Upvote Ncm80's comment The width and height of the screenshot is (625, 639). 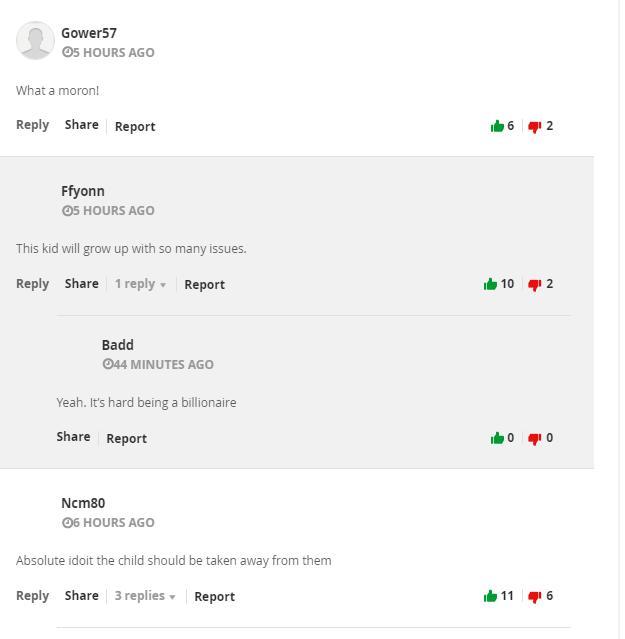pos(490,596)
